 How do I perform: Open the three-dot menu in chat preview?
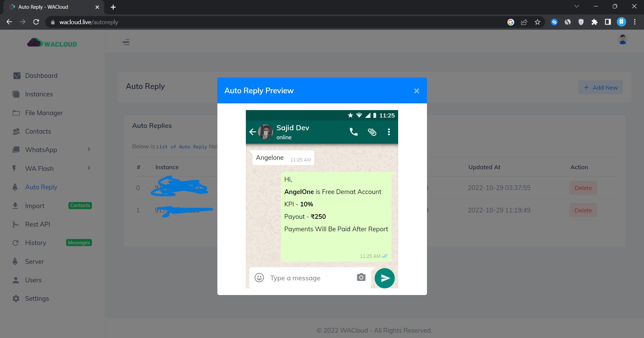pos(389,132)
